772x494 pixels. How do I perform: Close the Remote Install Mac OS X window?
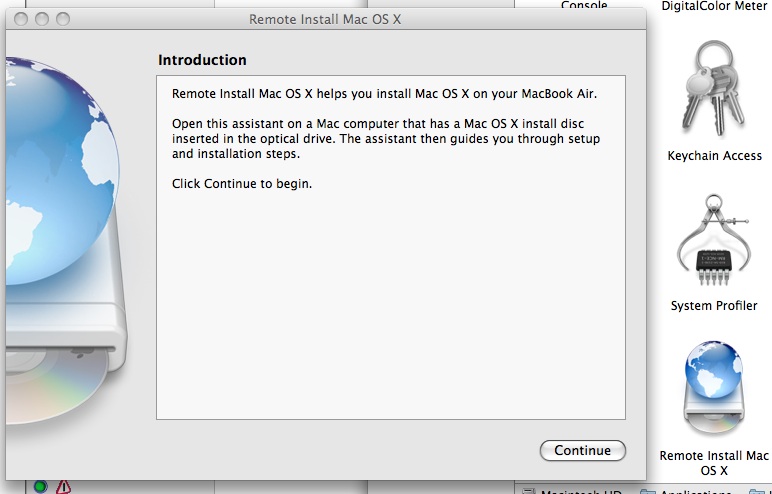(21, 19)
